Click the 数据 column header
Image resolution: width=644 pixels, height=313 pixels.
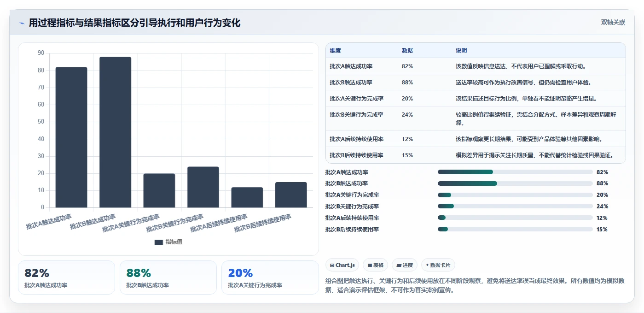click(407, 51)
